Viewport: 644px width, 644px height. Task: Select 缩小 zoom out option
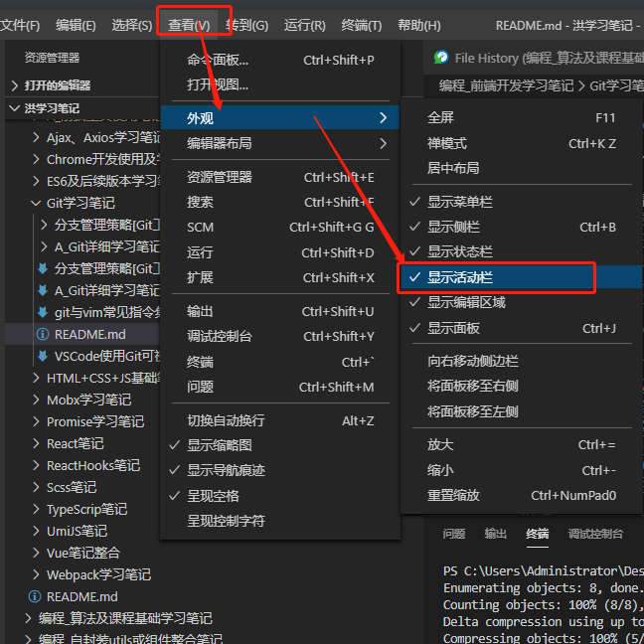(522, 470)
